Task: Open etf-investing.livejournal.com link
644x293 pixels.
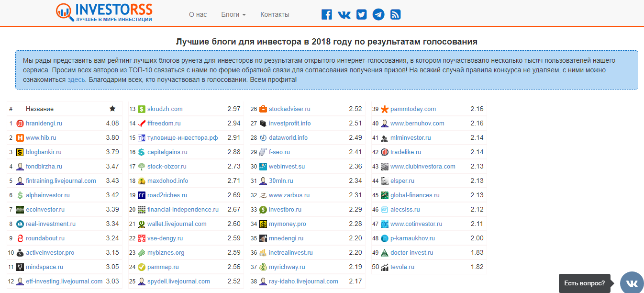Action: pos(64,282)
